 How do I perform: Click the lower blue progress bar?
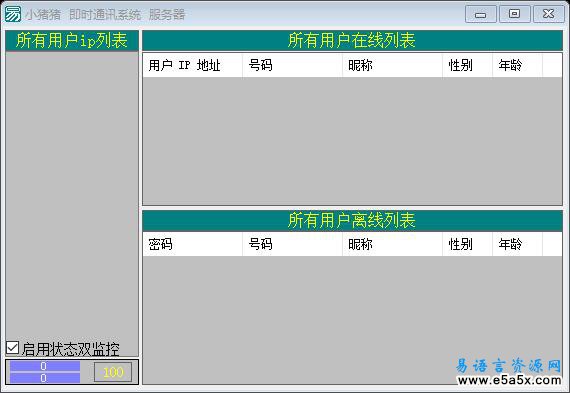click(45, 378)
